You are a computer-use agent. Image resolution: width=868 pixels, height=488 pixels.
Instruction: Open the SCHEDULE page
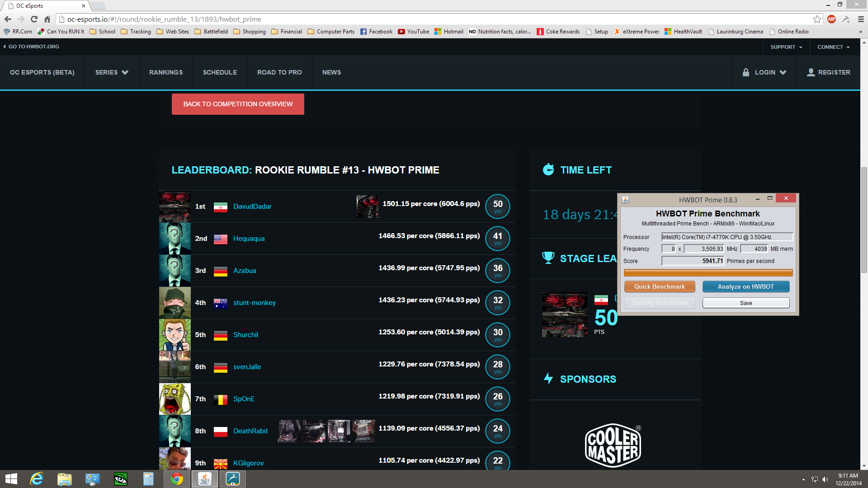220,72
